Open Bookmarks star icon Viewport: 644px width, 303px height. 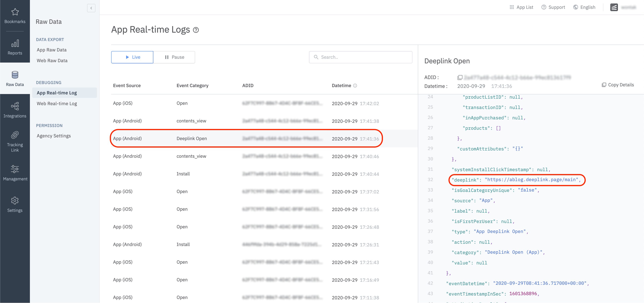(15, 12)
